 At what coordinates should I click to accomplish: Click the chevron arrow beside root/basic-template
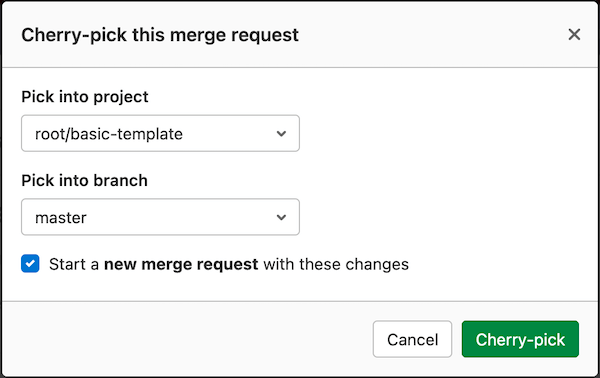281,134
